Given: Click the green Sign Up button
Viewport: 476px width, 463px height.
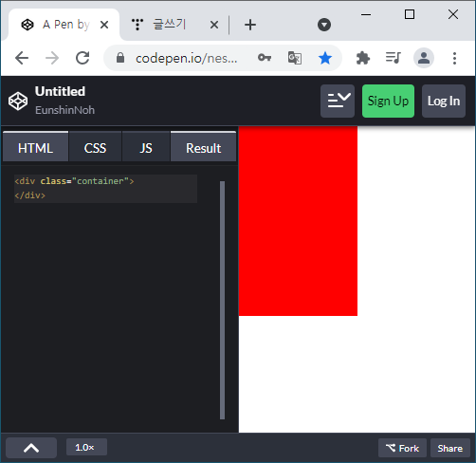Looking at the screenshot, I should coord(388,101).
